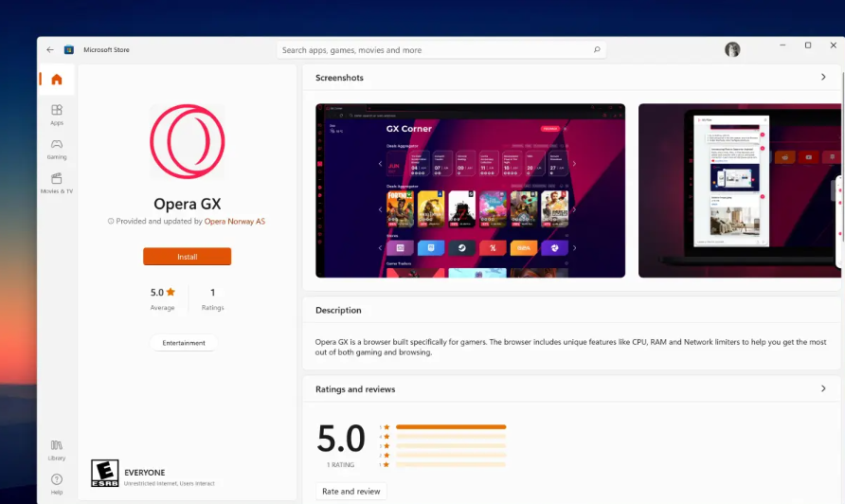Click the ratings count '1'

coord(212,292)
